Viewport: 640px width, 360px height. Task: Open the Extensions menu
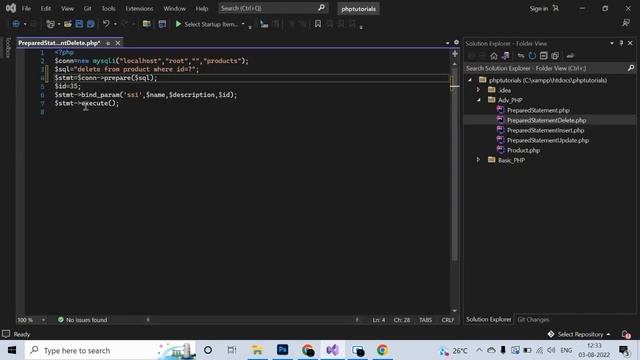tap(139, 9)
